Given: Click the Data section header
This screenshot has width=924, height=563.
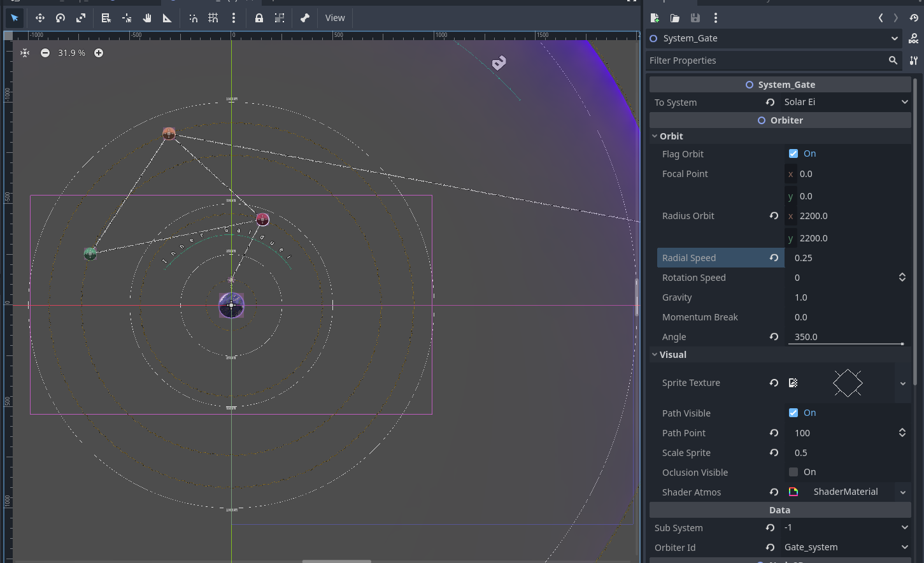Looking at the screenshot, I should tap(780, 510).
